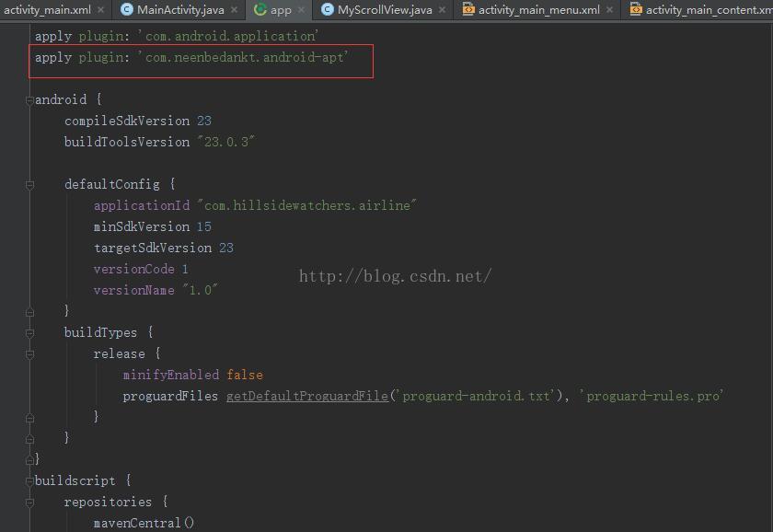The image size is (773, 532).
Task: Close the activity_main.xml tab
Action: (100, 10)
